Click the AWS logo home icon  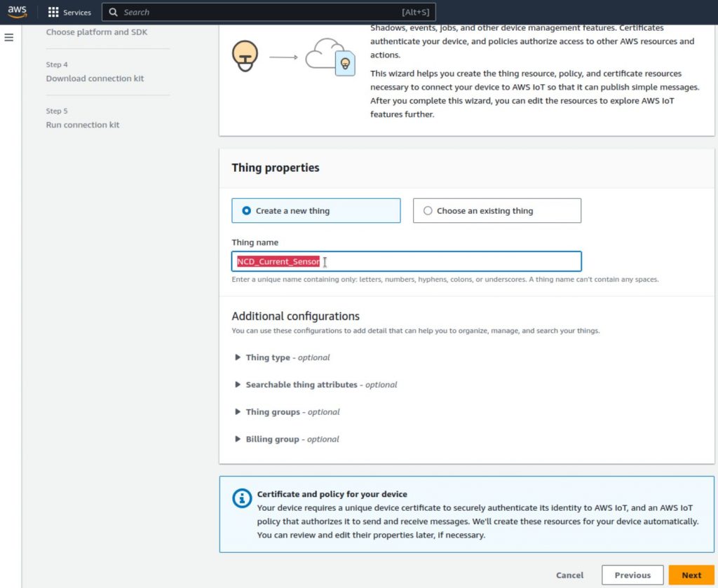coord(17,12)
